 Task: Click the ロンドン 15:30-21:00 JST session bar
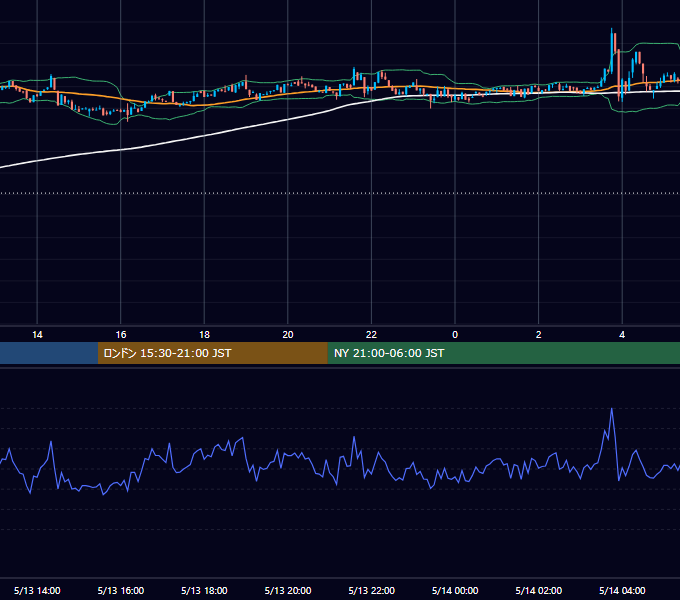coord(212,353)
